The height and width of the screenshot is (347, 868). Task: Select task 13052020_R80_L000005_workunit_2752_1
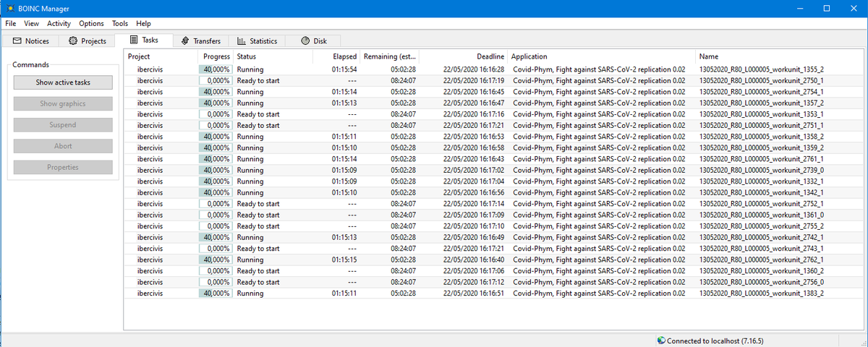[494, 204]
